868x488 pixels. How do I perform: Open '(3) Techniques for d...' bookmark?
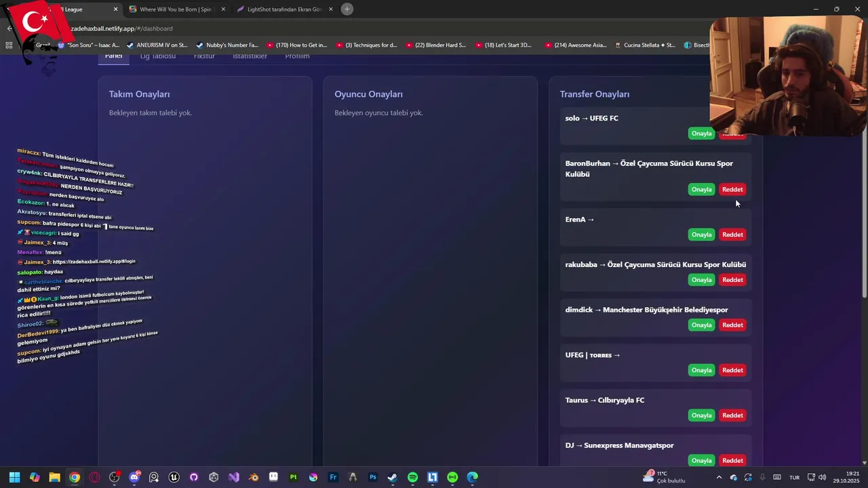tap(366, 45)
